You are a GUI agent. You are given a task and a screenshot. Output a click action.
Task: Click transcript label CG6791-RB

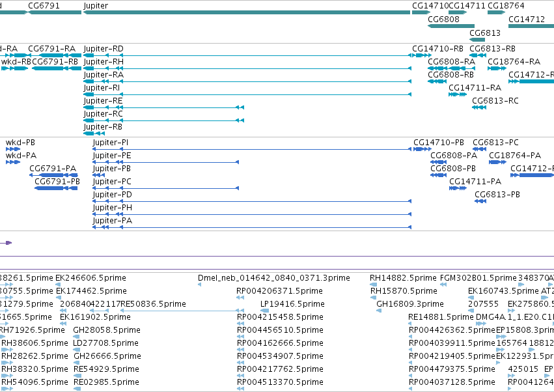tap(55, 61)
